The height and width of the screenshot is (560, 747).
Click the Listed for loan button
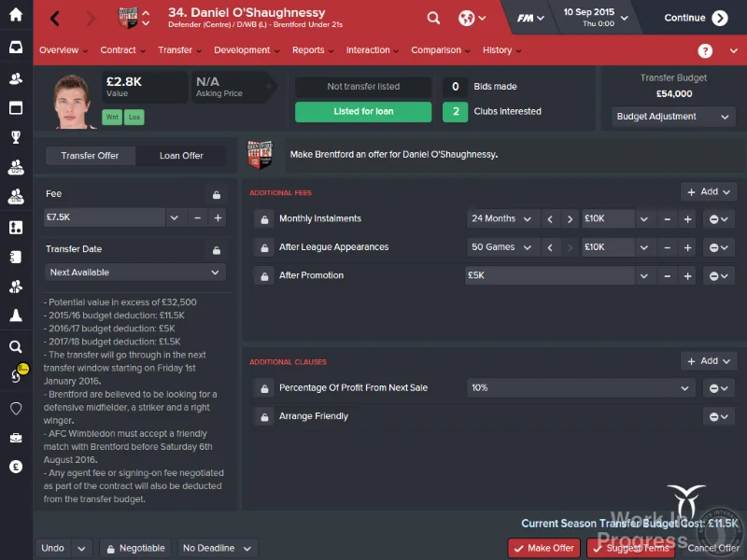(363, 111)
